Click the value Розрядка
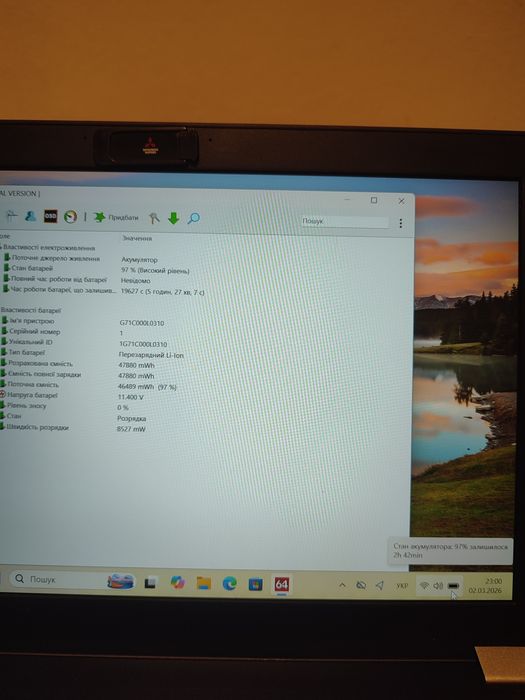Image resolution: width=525 pixels, height=700 pixels. 131,419
